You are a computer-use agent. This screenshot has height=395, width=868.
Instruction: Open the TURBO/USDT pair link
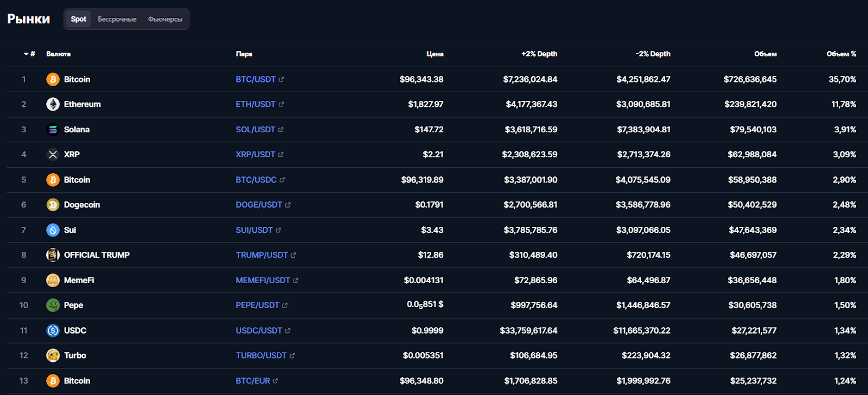[x=261, y=355]
